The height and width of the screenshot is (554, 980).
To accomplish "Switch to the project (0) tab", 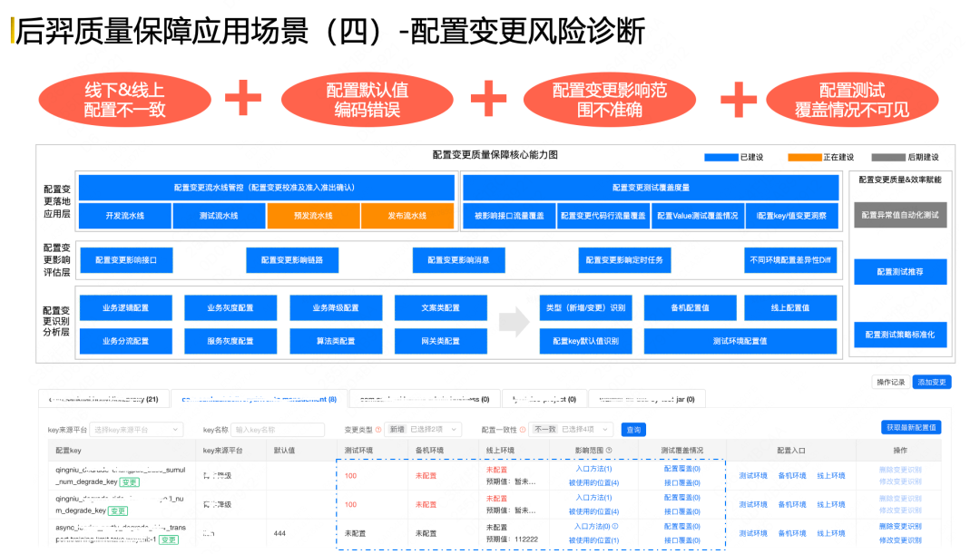I will (544, 399).
